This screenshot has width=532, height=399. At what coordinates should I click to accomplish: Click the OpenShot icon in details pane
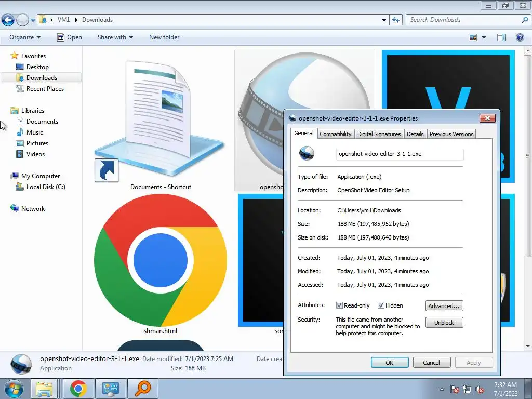pos(21,364)
